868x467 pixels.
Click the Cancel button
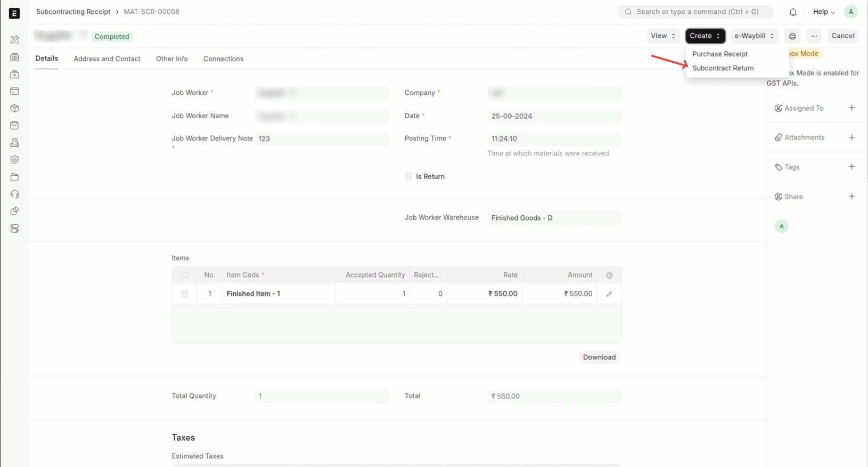pyautogui.click(x=842, y=36)
